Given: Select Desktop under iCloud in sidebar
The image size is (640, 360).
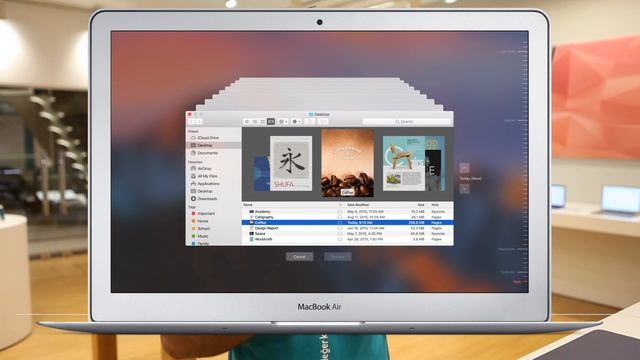Looking at the screenshot, I should pyautogui.click(x=213, y=145).
